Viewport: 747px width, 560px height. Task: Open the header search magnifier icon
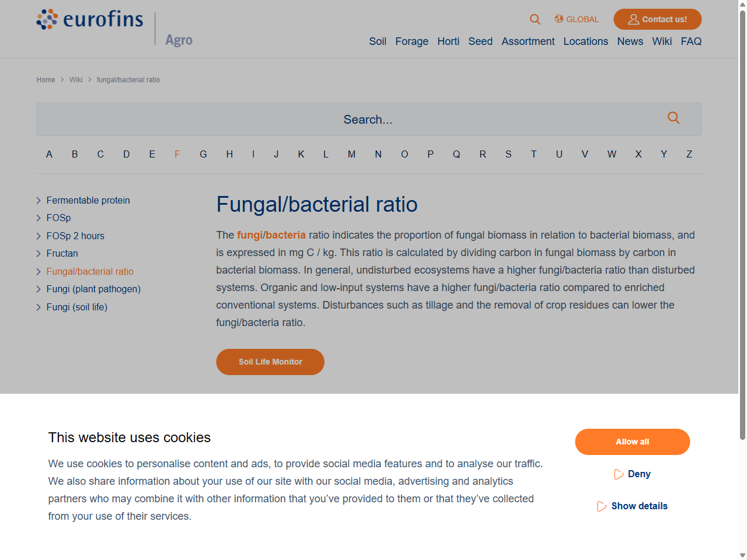click(x=535, y=19)
